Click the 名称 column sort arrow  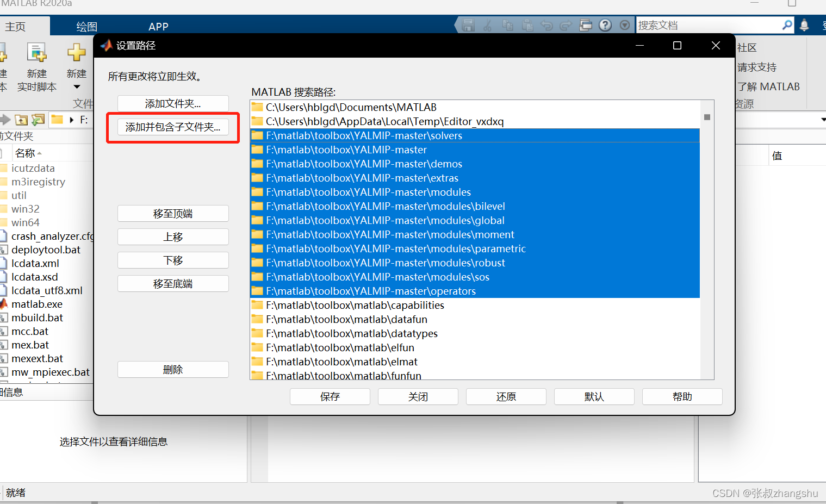pos(40,153)
